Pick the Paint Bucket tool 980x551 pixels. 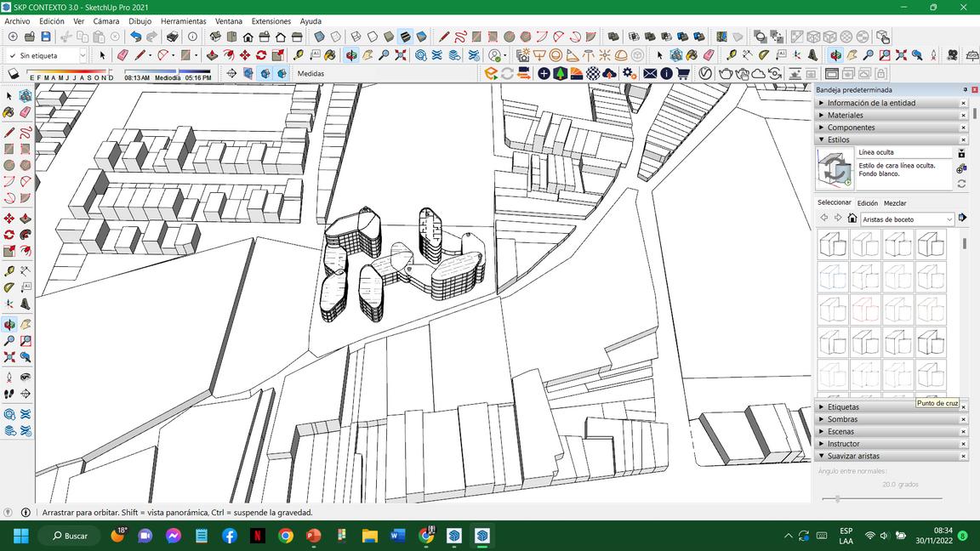click(x=331, y=55)
